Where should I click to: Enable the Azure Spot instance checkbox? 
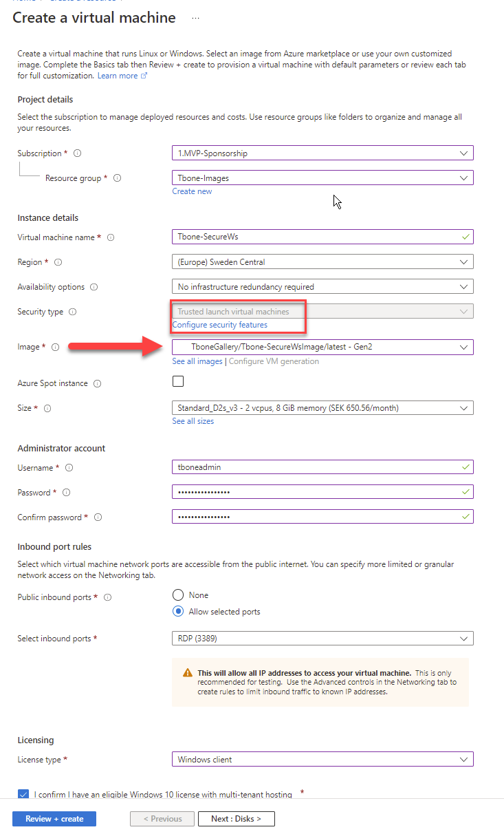[178, 382]
